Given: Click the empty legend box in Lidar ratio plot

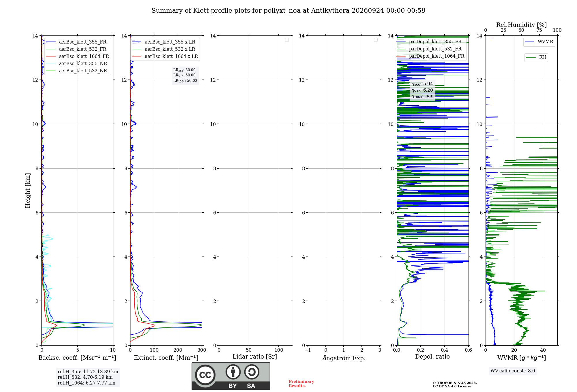Looking at the screenshot, I should coord(287,40).
